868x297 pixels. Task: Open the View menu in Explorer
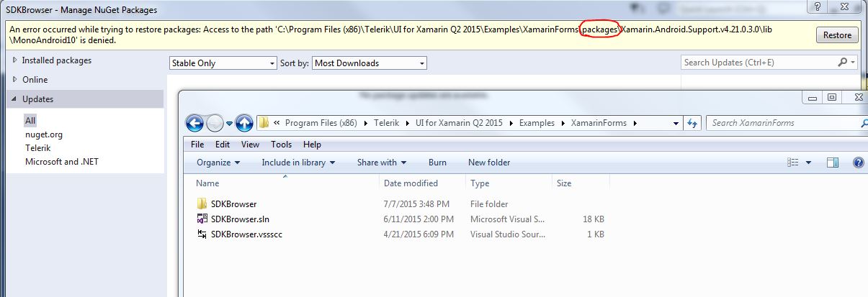pyautogui.click(x=250, y=145)
